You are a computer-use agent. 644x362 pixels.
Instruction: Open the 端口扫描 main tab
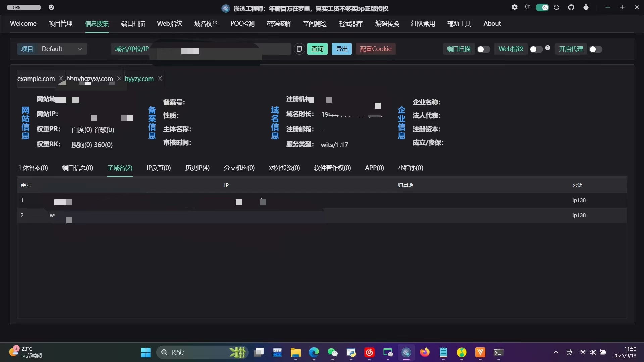[133, 24]
